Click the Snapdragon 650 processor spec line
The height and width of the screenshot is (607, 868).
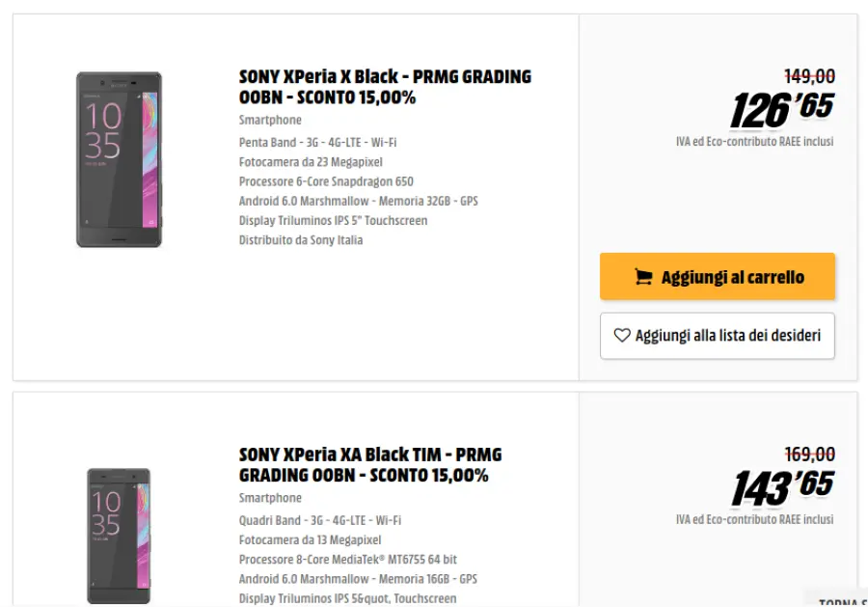coord(326,181)
